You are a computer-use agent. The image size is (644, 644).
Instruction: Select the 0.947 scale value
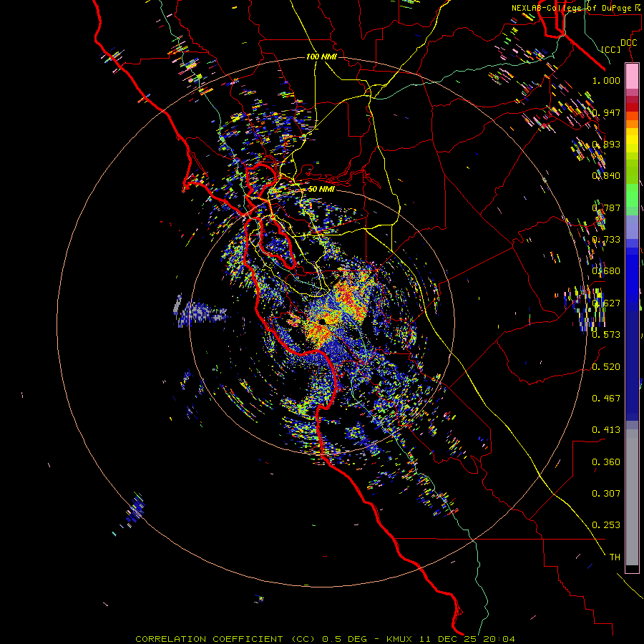[x=606, y=112]
